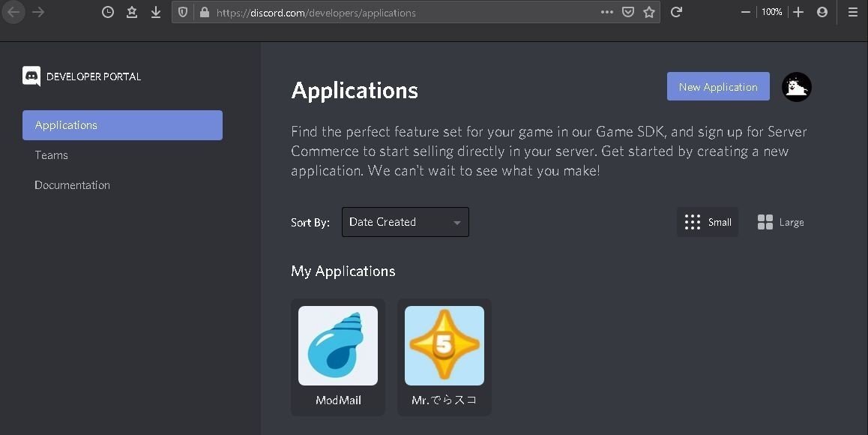This screenshot has height=435, width=868.
Task: Open the browser hamburger menu
Action: (x=853, y=12)
